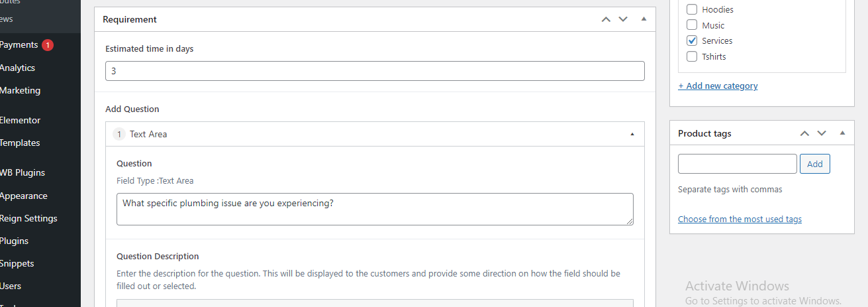This screenshot has width=868, height=307.
Task: Move Requirement panel up
Action: [606, 19]
